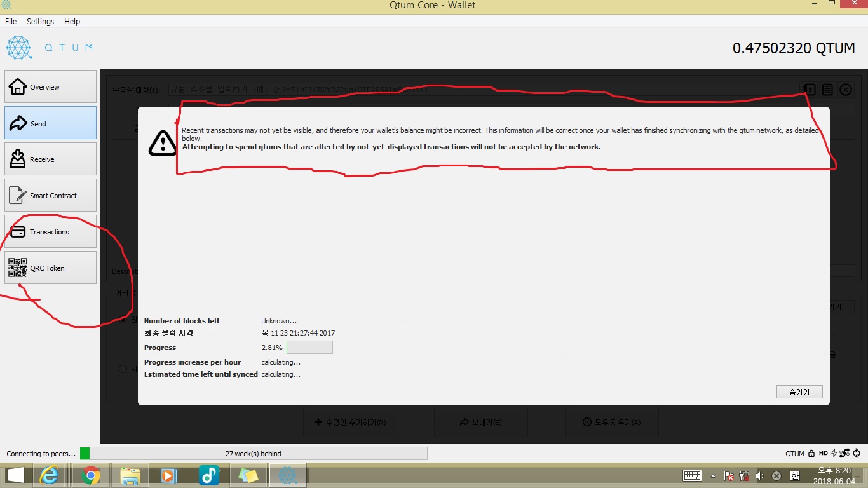Screen dimensions: 868x488
Task: Click the battery power tray icon
Action: tap(744, 476)
